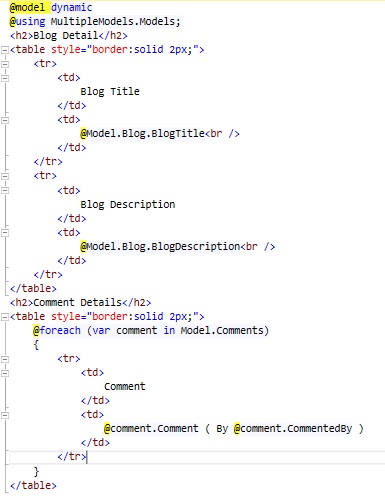Image resolution: width=385 pixels, height=498 pixels.
Task: Collapse the Comment Details table outline
Action: (x=5, y=317)
